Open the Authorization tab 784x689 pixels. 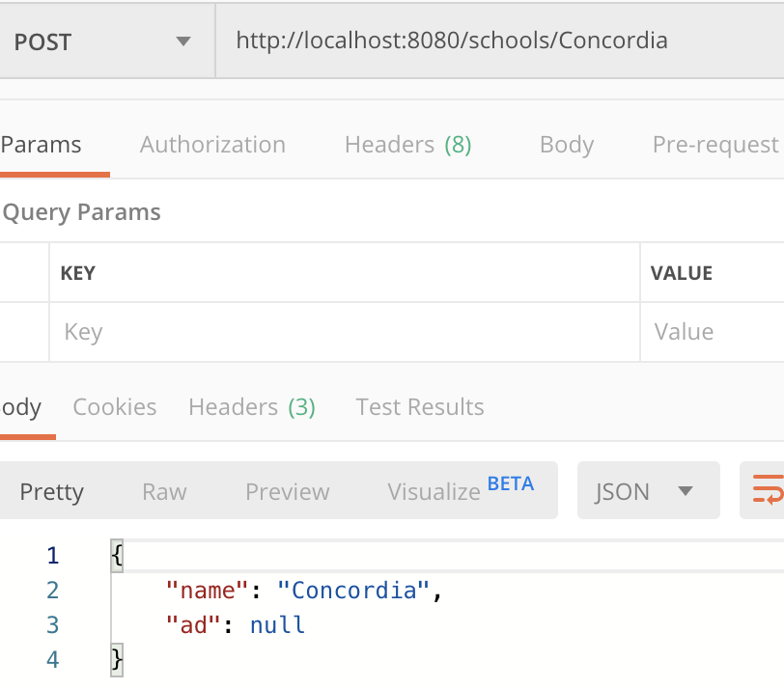coord(212,145)
